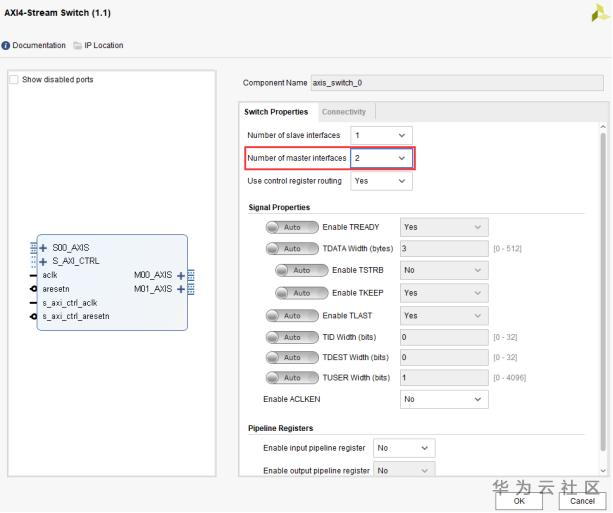Expand the M00_AXIS port plus icon
Viewport: 613px width, 513px height.
click(x=180, y=274)
